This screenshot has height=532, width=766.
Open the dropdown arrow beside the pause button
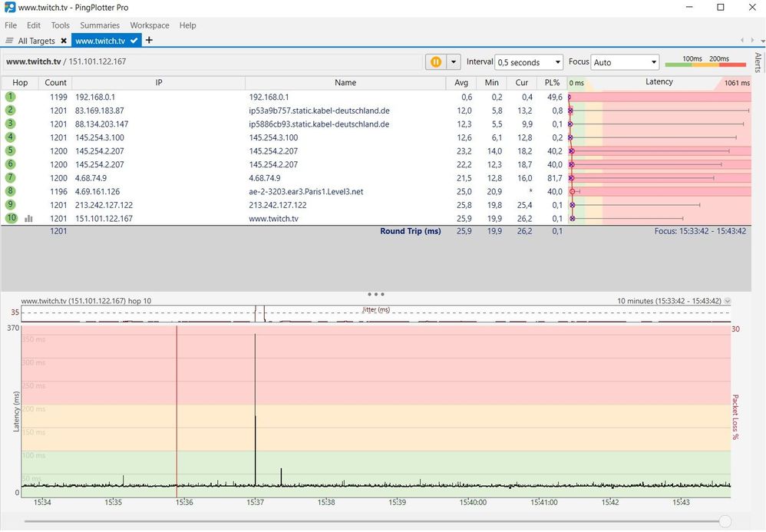click(454, 62)
